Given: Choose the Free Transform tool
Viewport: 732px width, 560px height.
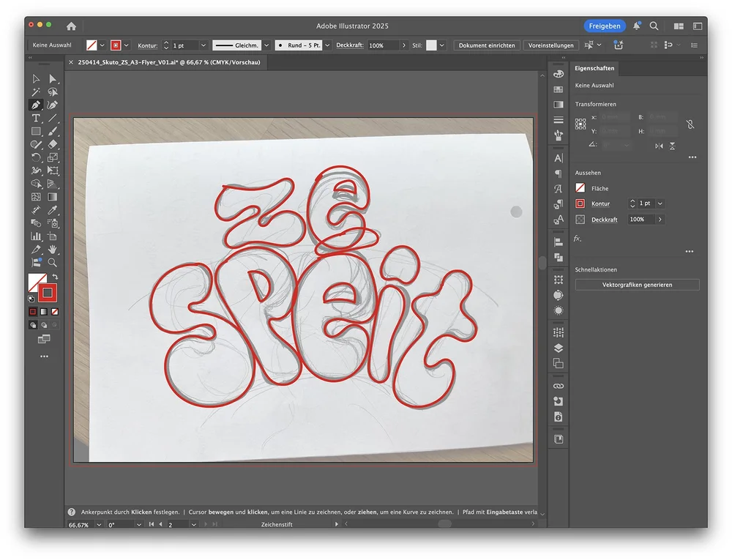Looking at the screenshot, I should coord(52,171).
